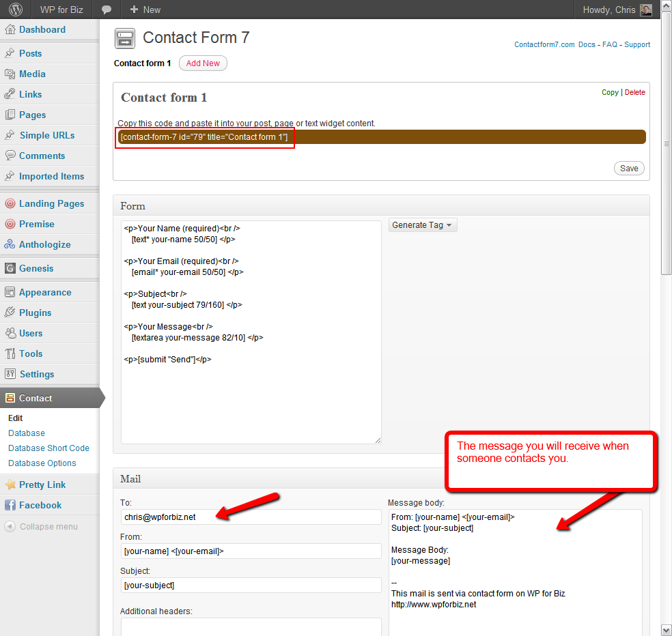Click the Landing Pages target icon
This screenshot has height=636, width=672.
coord(10,203)
